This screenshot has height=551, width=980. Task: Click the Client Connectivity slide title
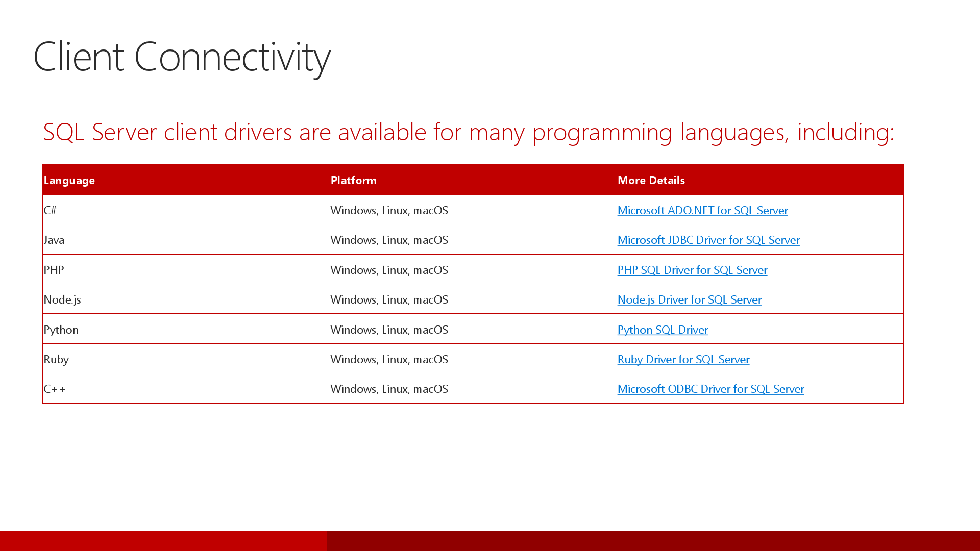(x=182, y=57)
